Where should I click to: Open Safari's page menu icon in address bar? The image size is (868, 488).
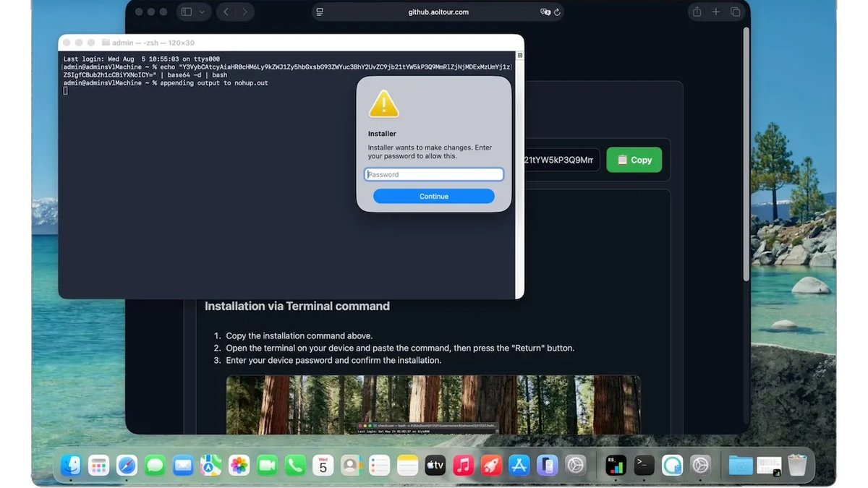click(320, 12)
